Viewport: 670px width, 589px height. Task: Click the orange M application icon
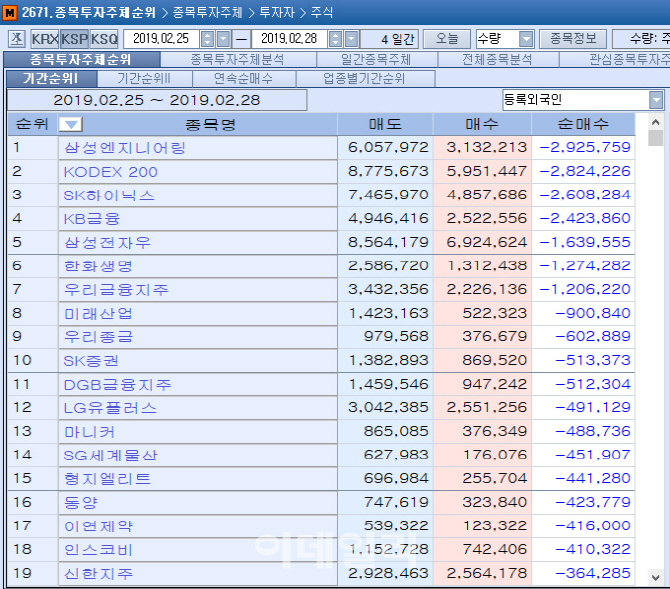click(x=9, y=12)
